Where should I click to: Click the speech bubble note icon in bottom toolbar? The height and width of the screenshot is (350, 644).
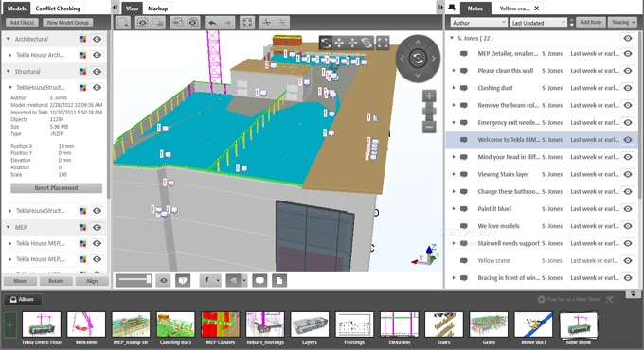click(x=259, y=281)
